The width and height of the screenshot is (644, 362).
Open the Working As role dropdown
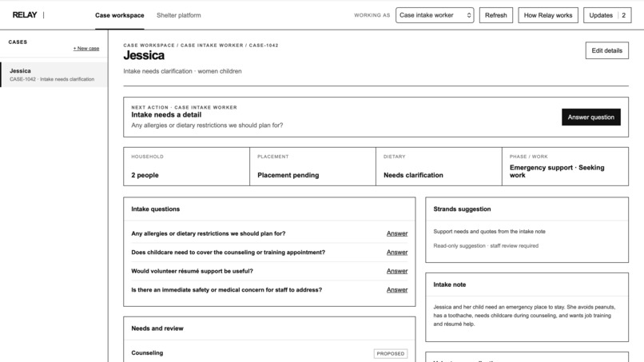tap(435, 15)
